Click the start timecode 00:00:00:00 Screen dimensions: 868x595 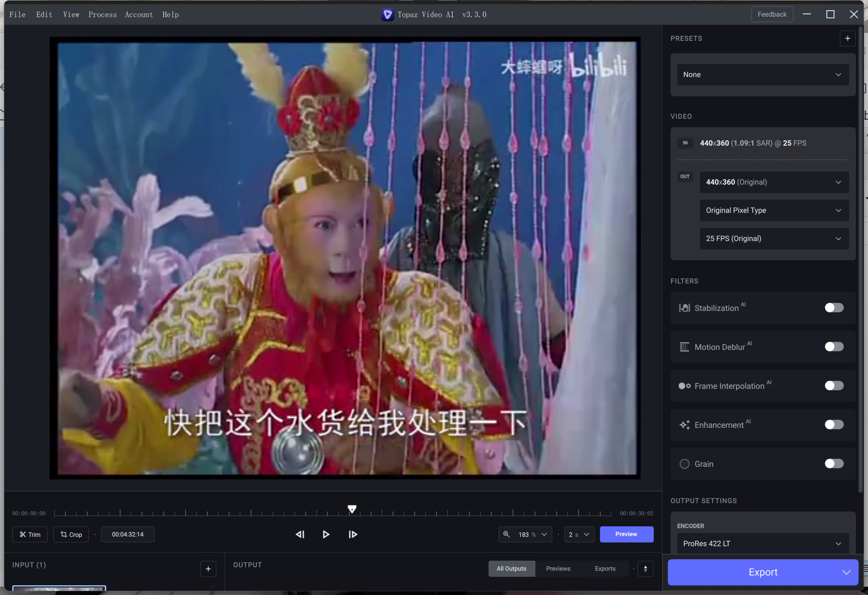click(x=29, y=513)
